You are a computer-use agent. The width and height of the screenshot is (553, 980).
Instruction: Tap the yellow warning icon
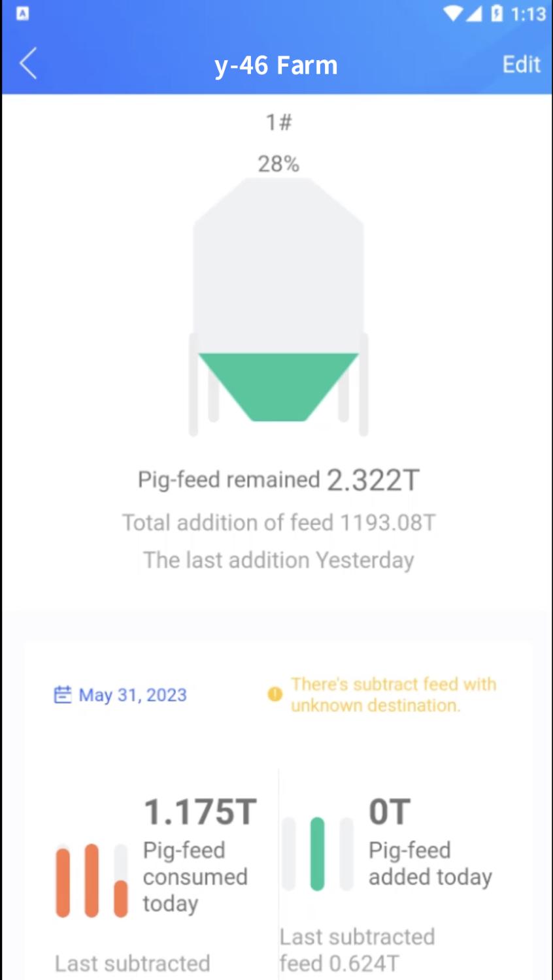[275, 694]
